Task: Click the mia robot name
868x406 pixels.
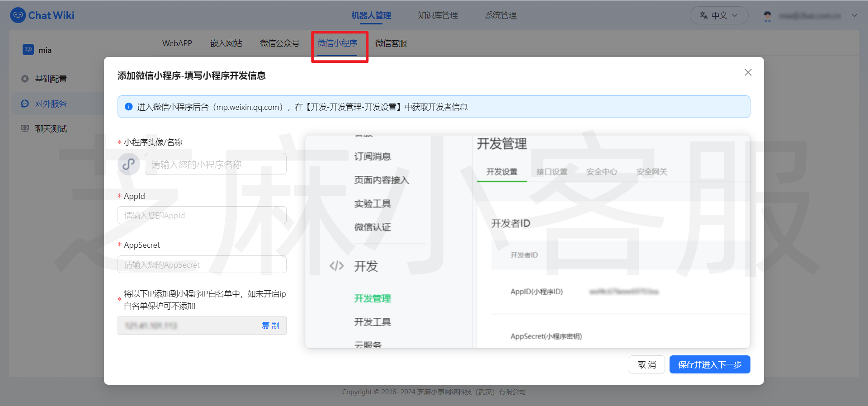Action: click(x=45, y=50)
